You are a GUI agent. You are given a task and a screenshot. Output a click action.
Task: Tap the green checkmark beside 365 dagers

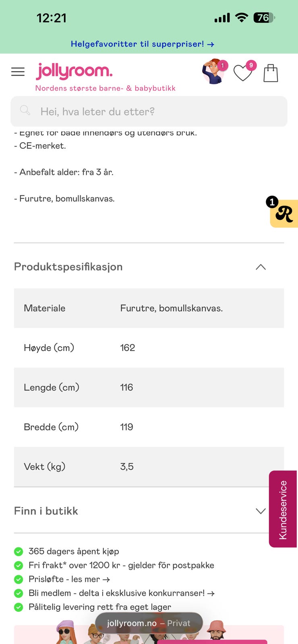point(19,551)
